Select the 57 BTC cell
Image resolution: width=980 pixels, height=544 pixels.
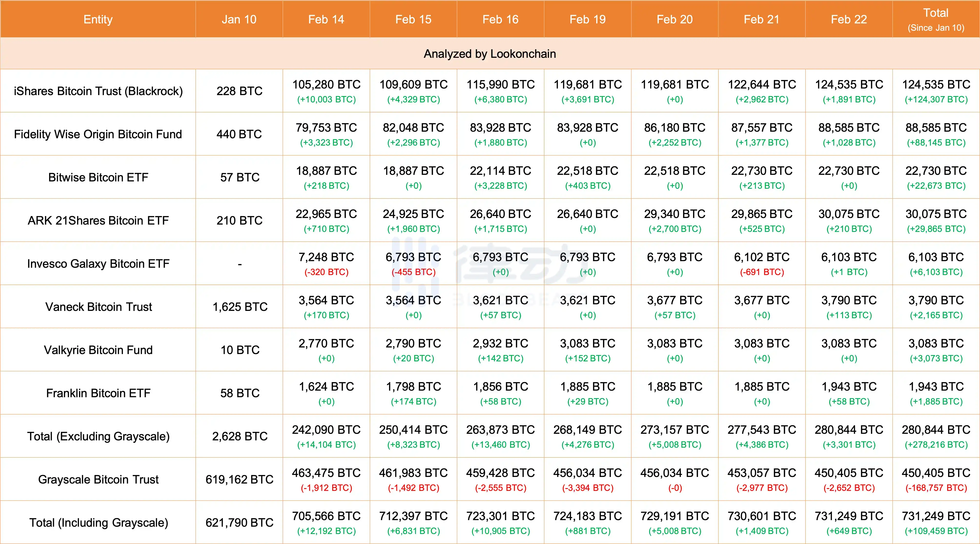240,178
